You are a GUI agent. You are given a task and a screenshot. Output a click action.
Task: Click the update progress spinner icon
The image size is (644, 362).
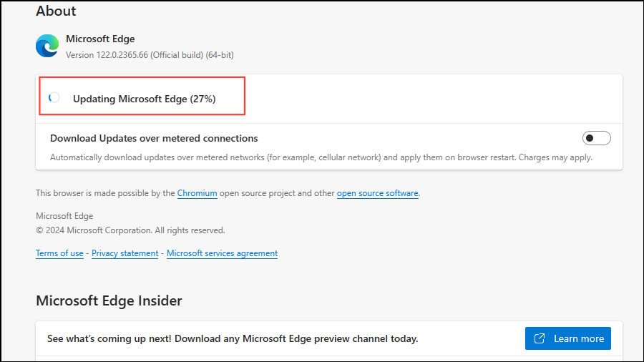point(54,98)
